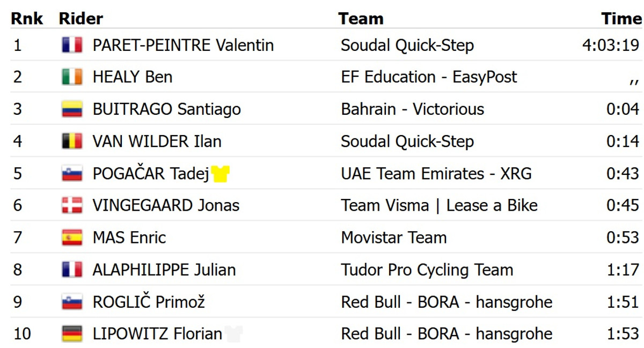The width and height of the screenshot is (644, 348).
Task: Click the Spanish flag beside Mas Enric
Action: coord(72,238)
